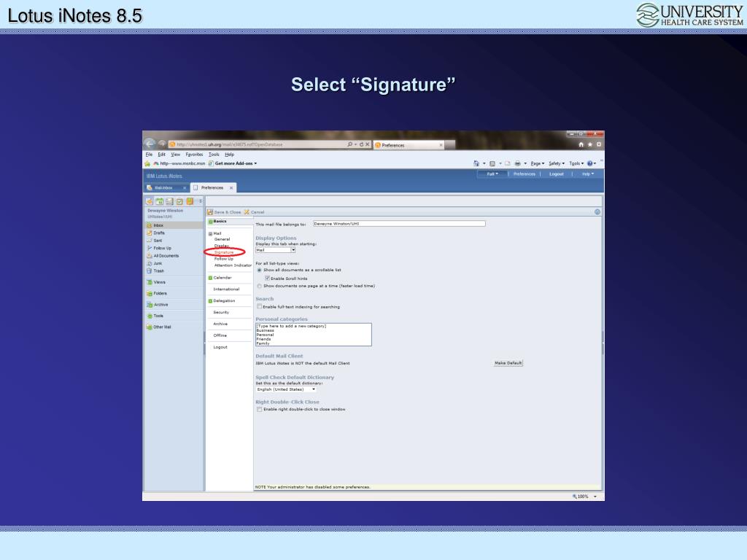Open the IE Page dropdown menu
Image resolution: width=747 pixels, height=560 pixels.
click(538, 163)
